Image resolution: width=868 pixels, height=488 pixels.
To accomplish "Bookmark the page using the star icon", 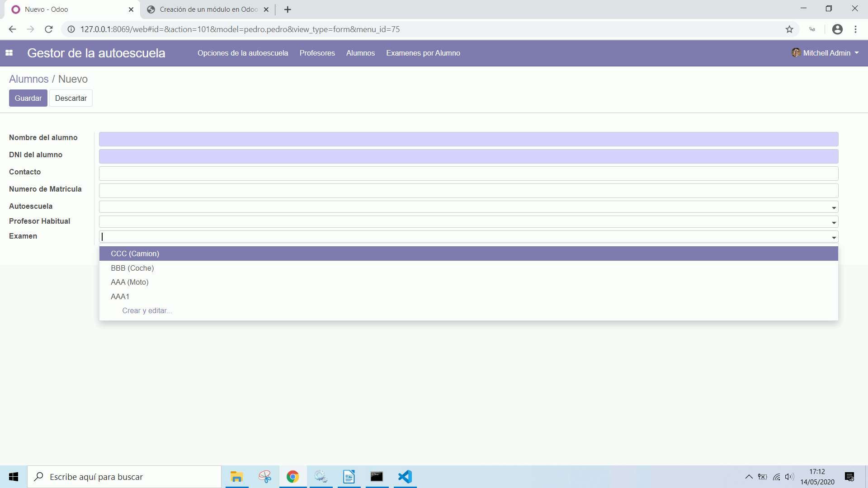I will click(789, 29).
